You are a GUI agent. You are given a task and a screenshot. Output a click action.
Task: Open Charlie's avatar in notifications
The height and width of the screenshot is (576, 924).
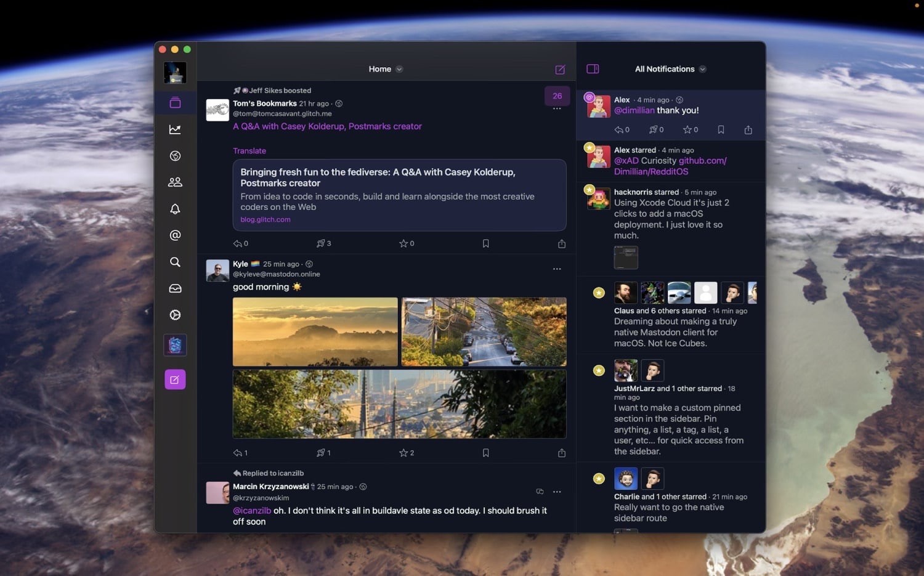tap(626, 479)
